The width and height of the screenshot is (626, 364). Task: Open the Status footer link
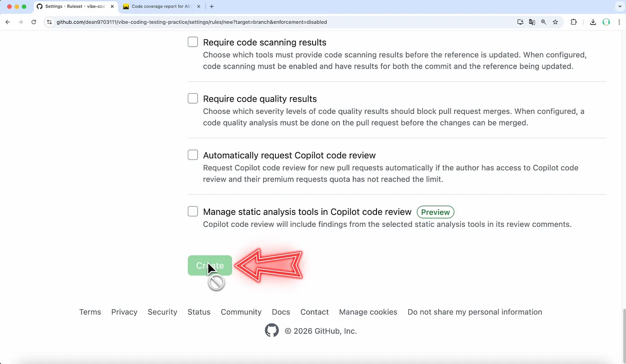199,312
